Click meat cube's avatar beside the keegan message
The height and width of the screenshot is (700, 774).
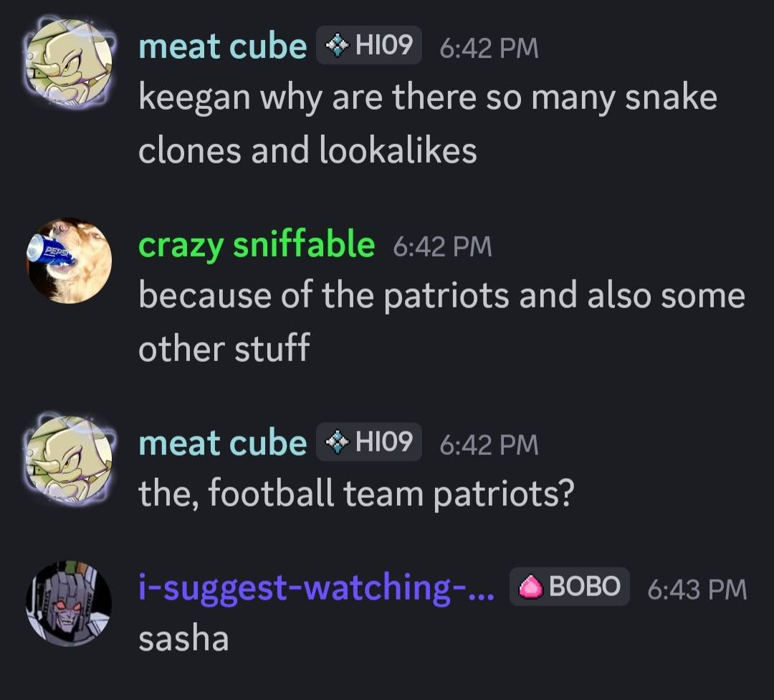tap(69, 62)
